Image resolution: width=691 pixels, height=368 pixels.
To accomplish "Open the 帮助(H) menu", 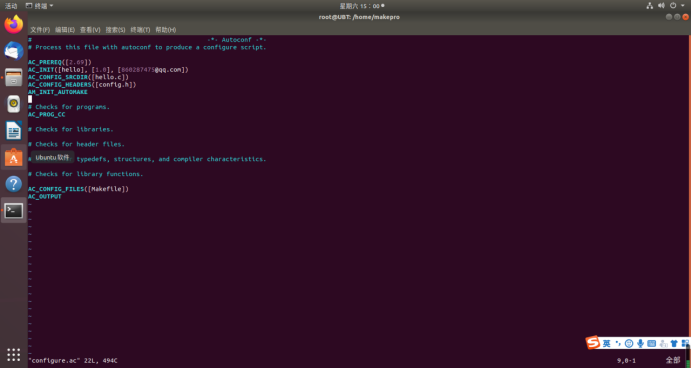I will pyautogui.click(x=166, y=30).
